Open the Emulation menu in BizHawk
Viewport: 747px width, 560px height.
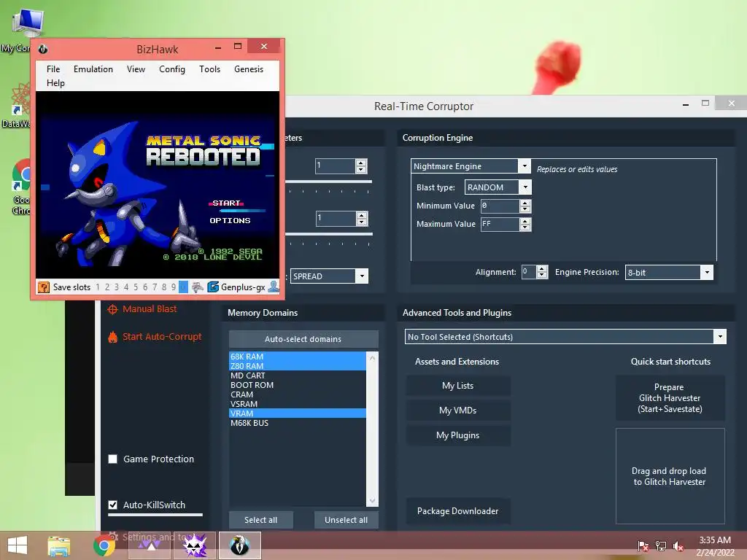point(93,69)
